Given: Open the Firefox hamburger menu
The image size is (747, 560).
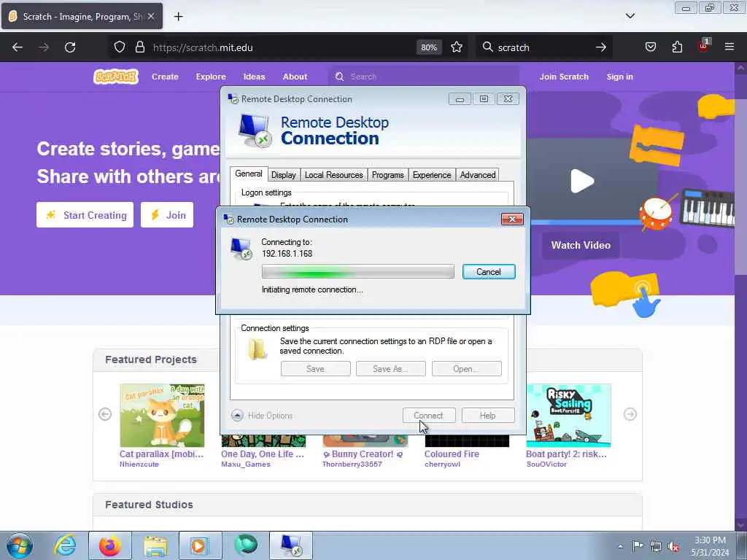Looking at the screenshot, I should pos(729,47).
